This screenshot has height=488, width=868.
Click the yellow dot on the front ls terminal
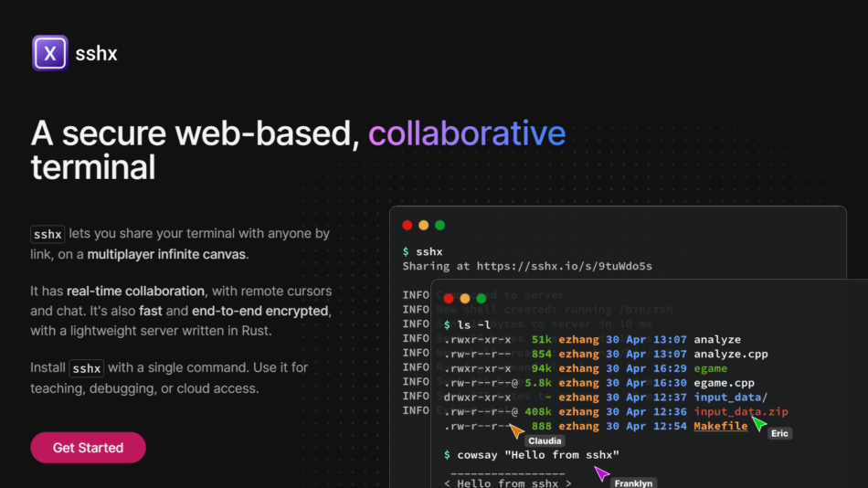click(465, 298)
